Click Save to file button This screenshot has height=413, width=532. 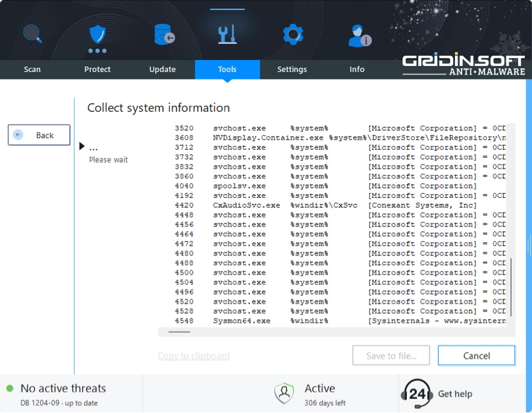click(x=391, y=356)
